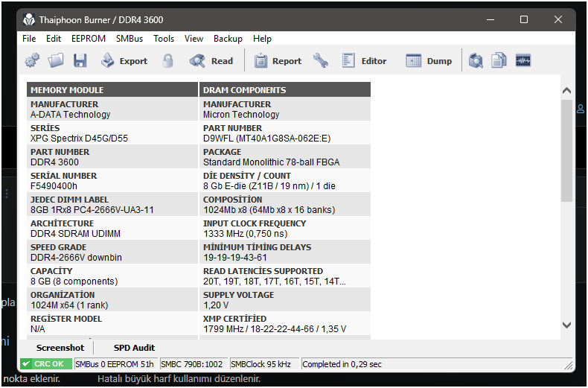This screenshot has width=588, height=388.
Task: Select the DDR4-2666V downbin speed grade
Action: pyautogui.click(x=76, y=258)
